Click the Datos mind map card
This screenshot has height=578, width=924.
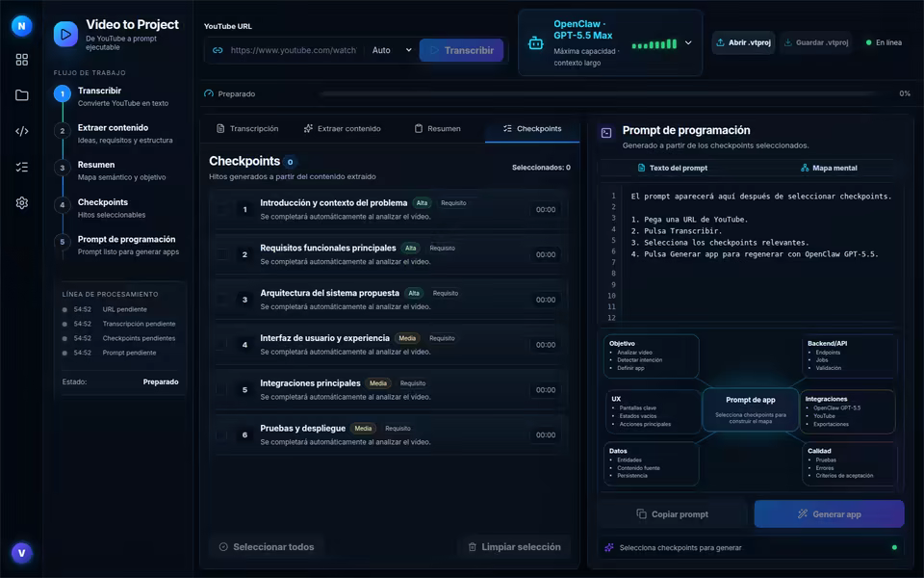(652, 464)
